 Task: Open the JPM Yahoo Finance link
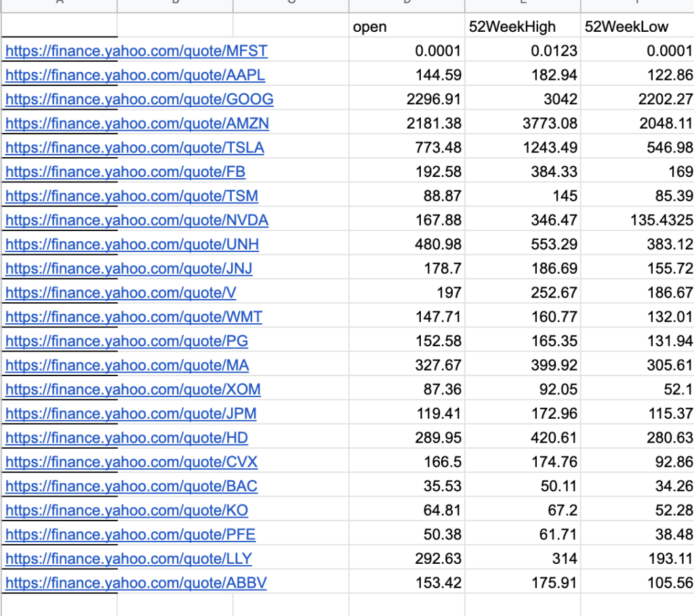coord(131,413)
